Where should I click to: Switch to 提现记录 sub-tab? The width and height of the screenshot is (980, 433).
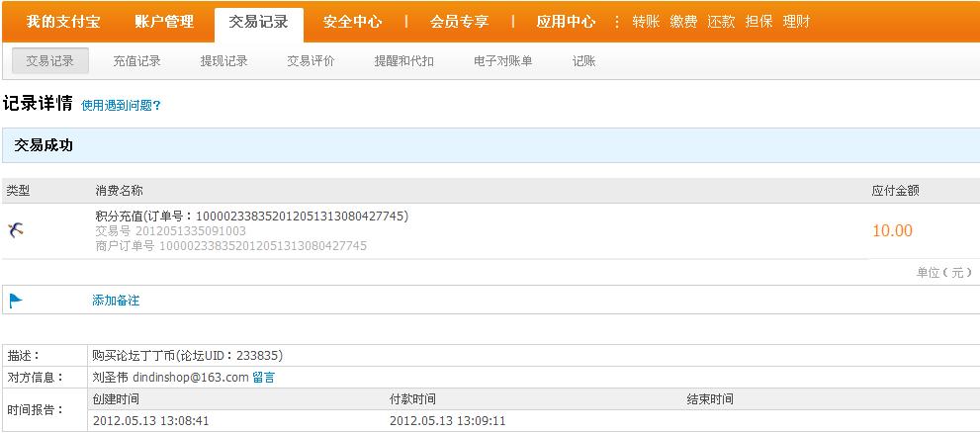[x=223, y=61]
